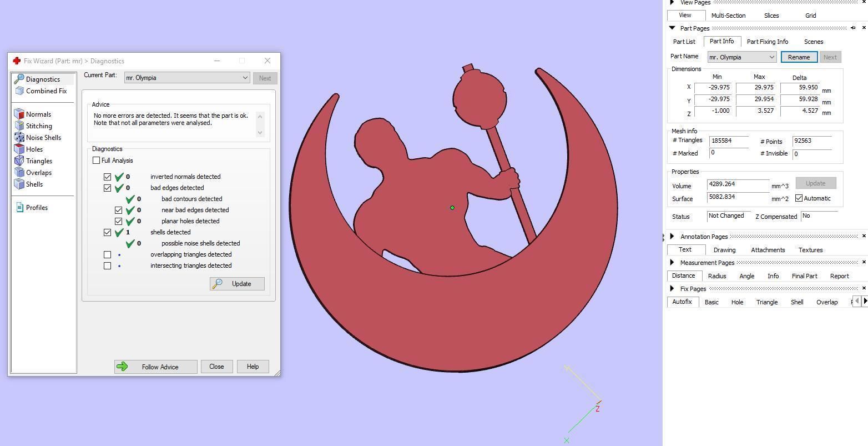Toggle Full Analysis checkbox
This screenshot has width=868, height=446.
(97, 161)
